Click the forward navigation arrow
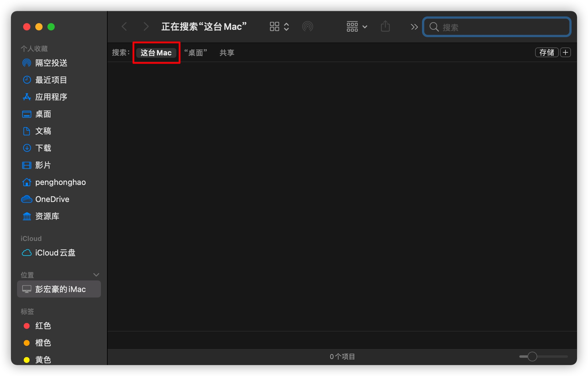The image size is (588, 376). pyautogui.click(x=146, y=26)
